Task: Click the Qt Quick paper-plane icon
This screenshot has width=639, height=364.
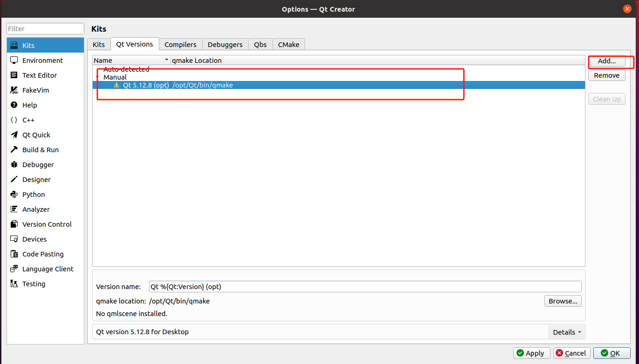Action: [x=14, y=135]
